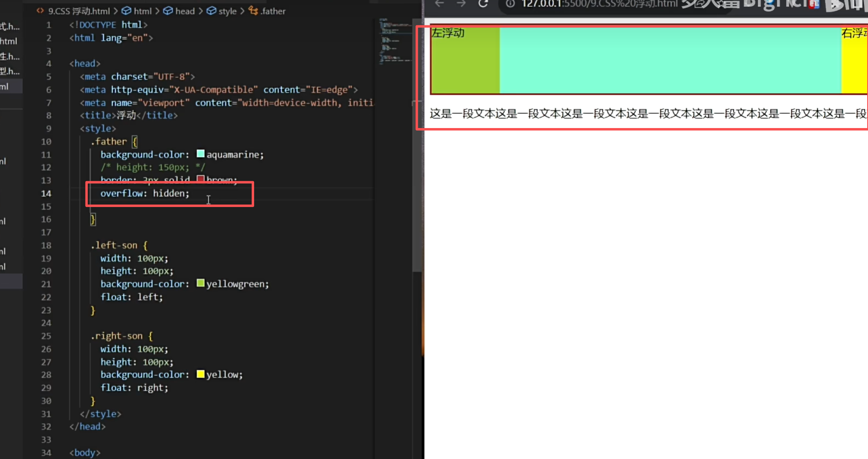Place cursor on overflow: hidden line
Image resolution: width=868 pixels, height=459 pixels.
tap(145, 193)
